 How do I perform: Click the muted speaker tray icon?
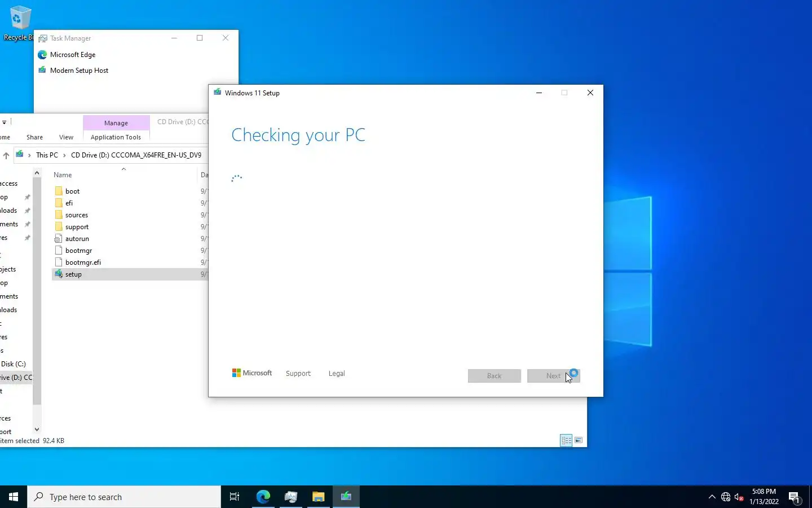pos(739,497)
